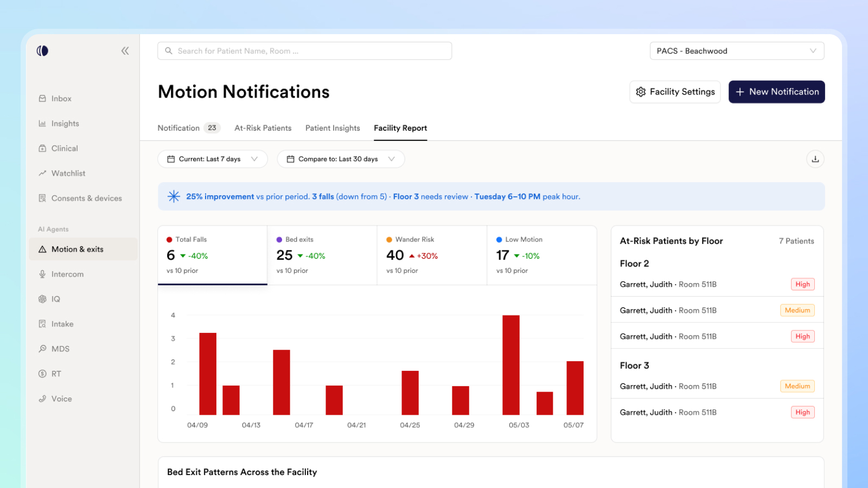Select the Low Motion metric card
This screenshot has width=868, height=488.
click(542, 255)
